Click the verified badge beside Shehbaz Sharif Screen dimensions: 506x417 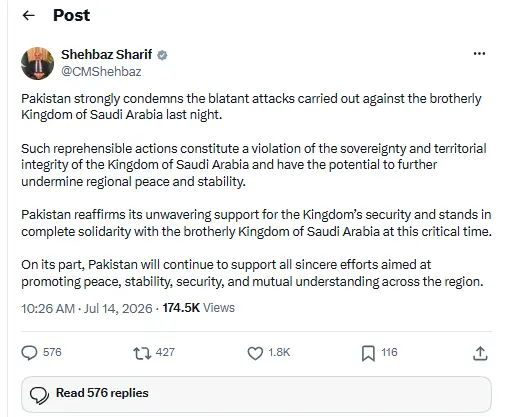point(162,55)
